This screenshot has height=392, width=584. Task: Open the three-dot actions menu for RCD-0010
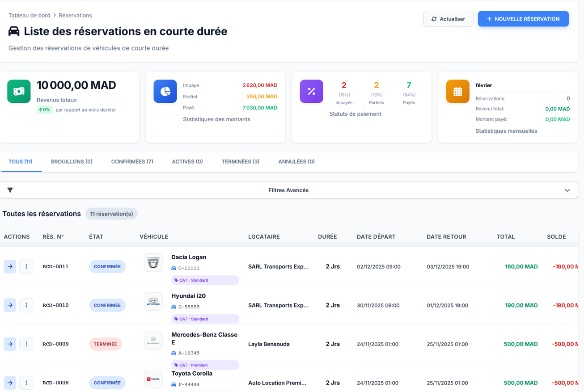(x=26, y=305)
